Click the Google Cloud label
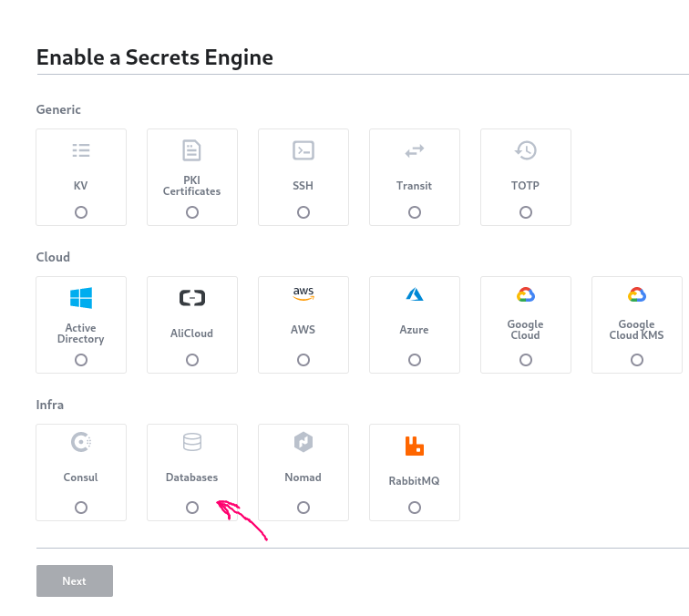689x616 pixels. click(526, 330)
